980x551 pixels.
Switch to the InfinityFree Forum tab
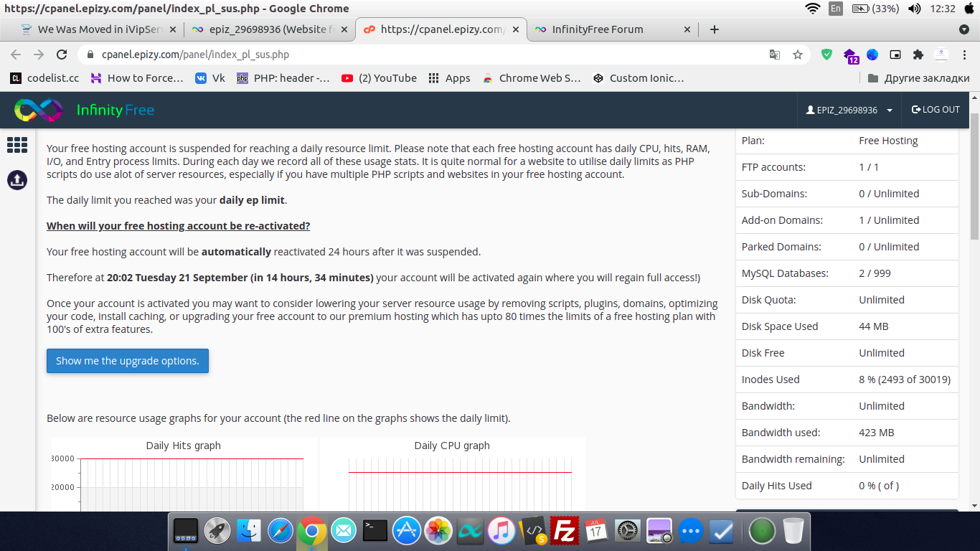tap(597, 29)
